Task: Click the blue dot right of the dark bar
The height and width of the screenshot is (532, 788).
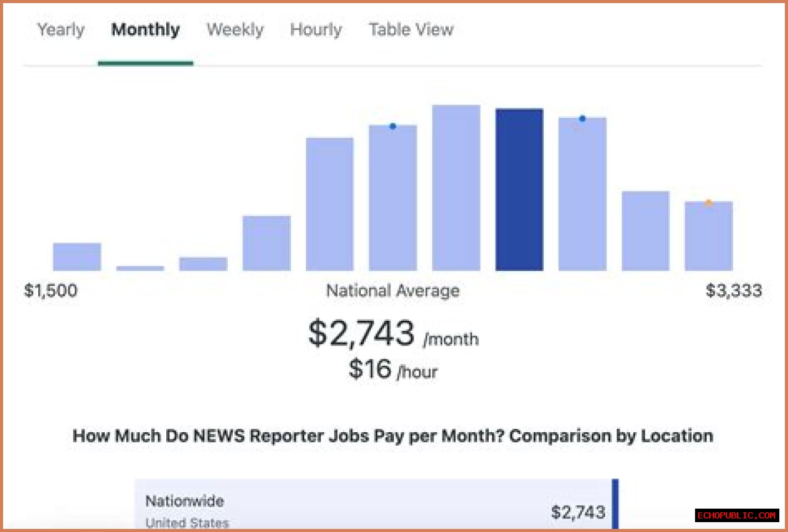Action: [582, 118]
